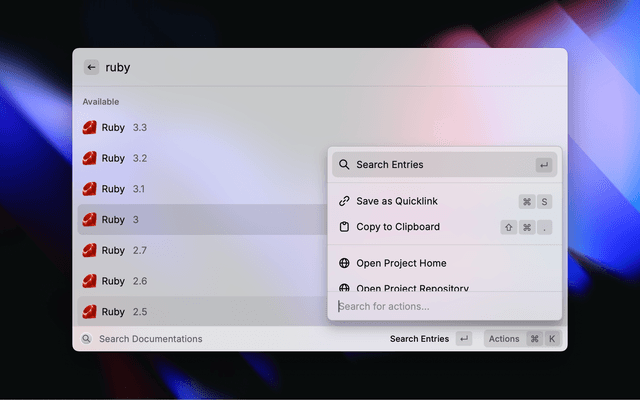Click the Ruby 2.7 gem icon

coord(90,250)
